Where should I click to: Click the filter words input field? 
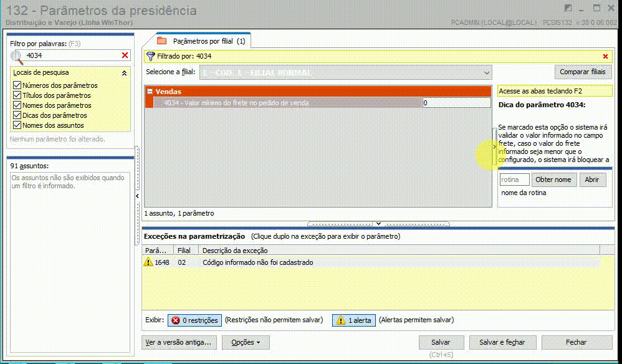(x=72, y=55)
